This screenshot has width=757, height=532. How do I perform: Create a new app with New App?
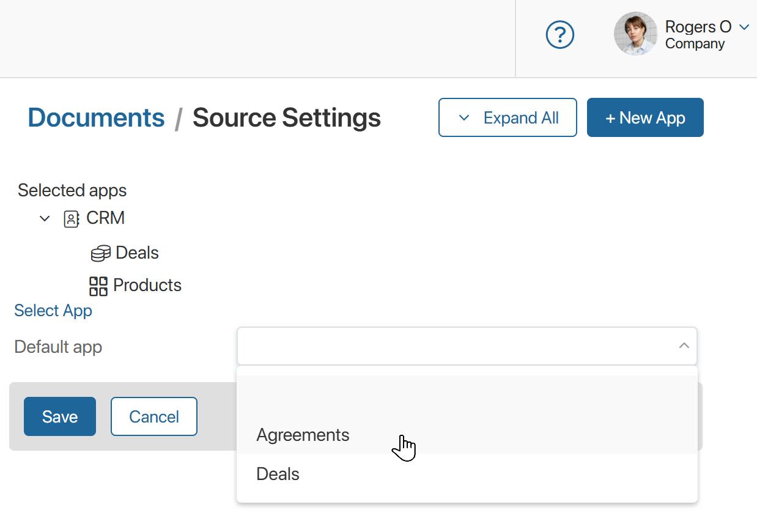[644, 117]
